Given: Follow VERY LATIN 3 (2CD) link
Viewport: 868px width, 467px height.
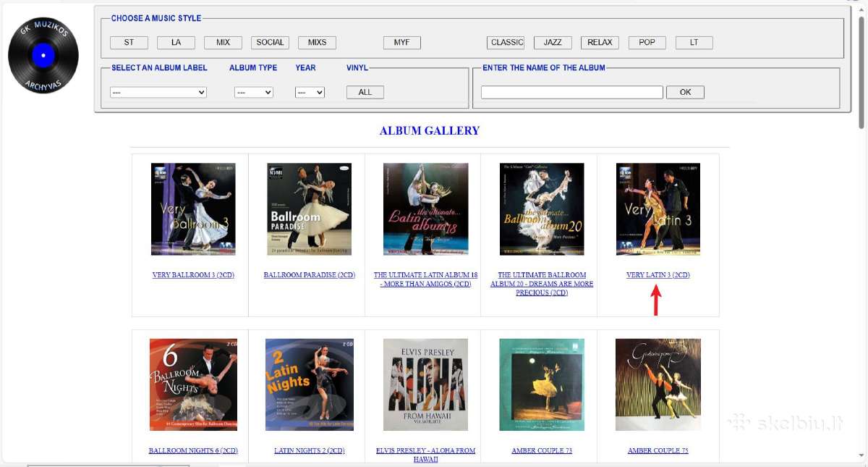Looking at the screenshot, I should pyautogui.click(x=658, y=275).
